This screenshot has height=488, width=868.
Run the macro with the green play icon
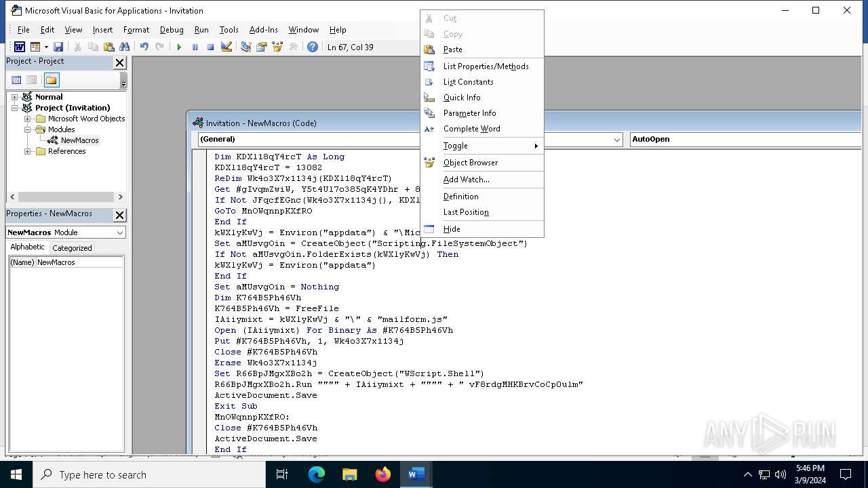(179, 47)
